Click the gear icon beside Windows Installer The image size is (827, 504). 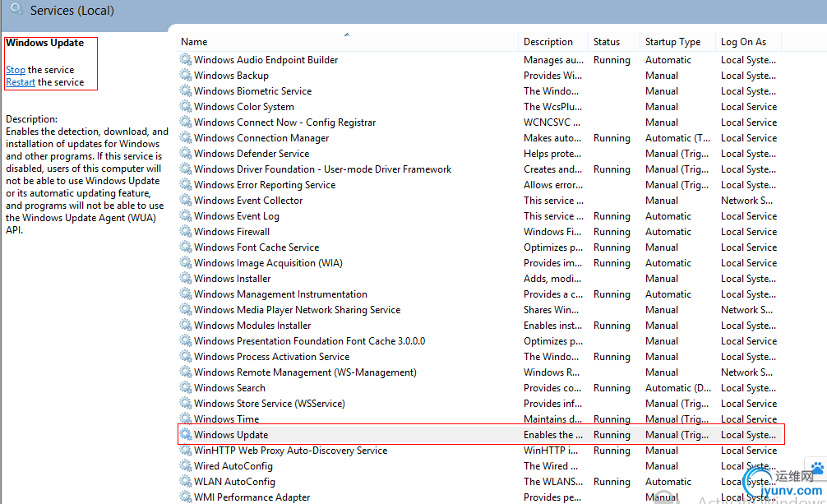[x=185, y=278]
